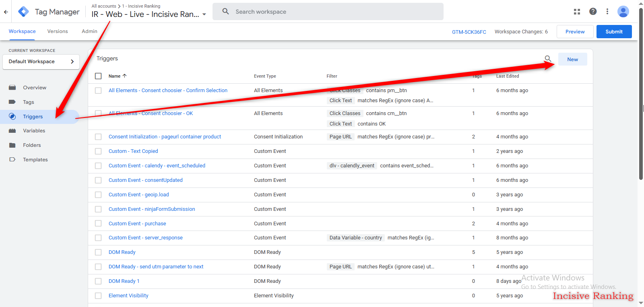The height and width of the screenshot is (307, 644).
Task: Click the scrollbar down arrow
Action: pos(641,303)
